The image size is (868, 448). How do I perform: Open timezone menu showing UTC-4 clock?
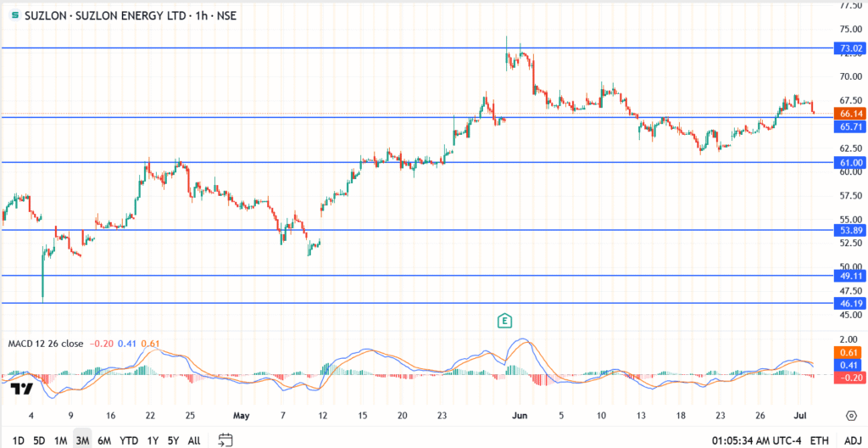(x=757, y=441)
